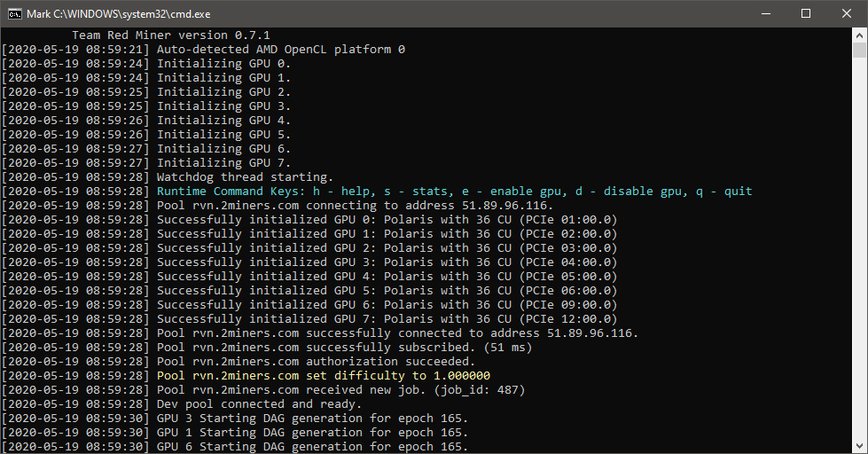
Task: Click the window title bar text
Action: 119,14
